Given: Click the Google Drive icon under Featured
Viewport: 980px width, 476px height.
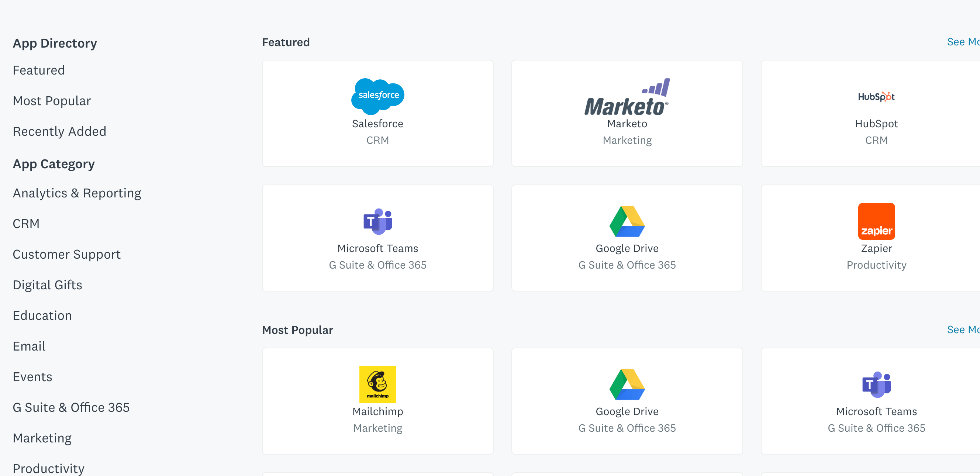Looking at the screenshot, I should point(627,221).
